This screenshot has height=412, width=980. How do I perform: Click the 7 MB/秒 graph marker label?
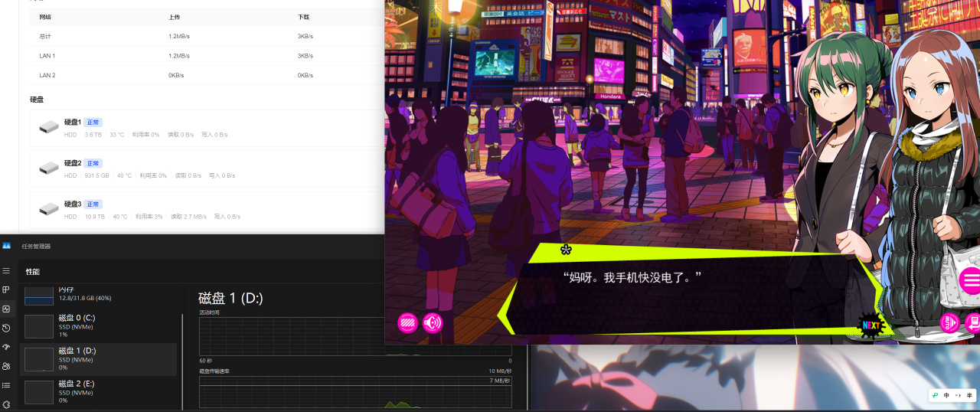pos(501,380)
